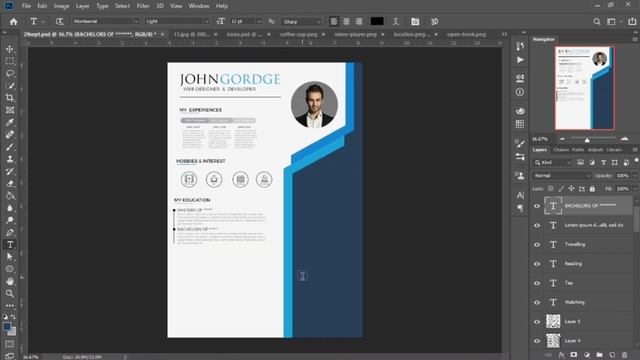Open the layer filter Kind dropdown
Image resolution: width=640 pixels, height=360 pixels.
pyautogui.click(x=553, y=162)
